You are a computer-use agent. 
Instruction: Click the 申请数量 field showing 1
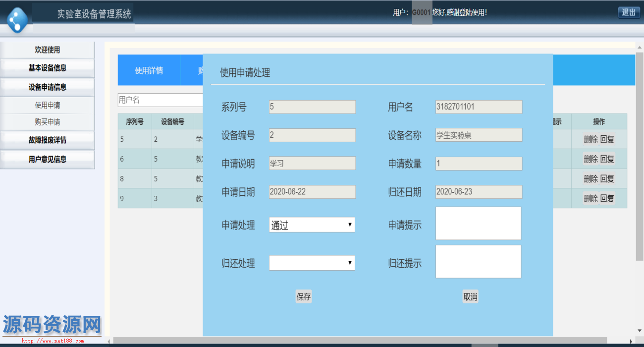(x=479, y=164)
